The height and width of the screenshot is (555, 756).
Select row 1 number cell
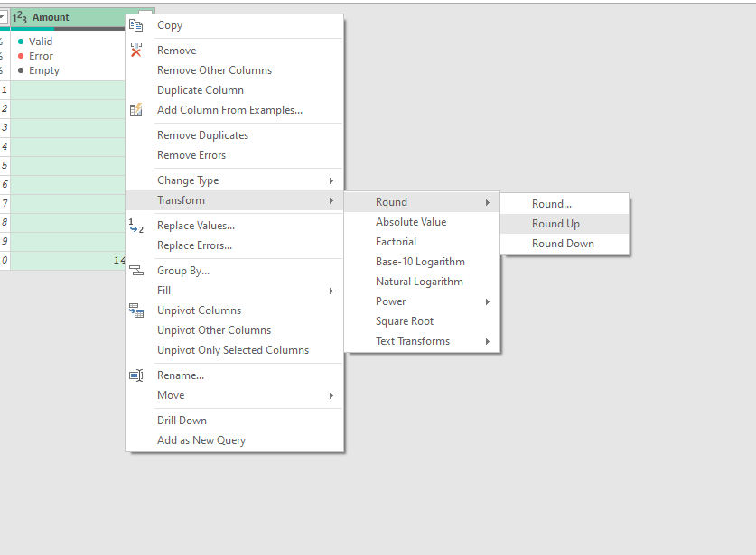click(5, 89)
